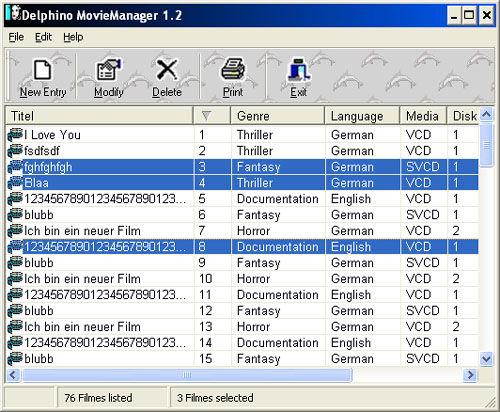Image resolution: width=500 pixels, height=412 pixels.
Task: Click the horizontal scrollbar left arrow
Action: coord(13,375)
